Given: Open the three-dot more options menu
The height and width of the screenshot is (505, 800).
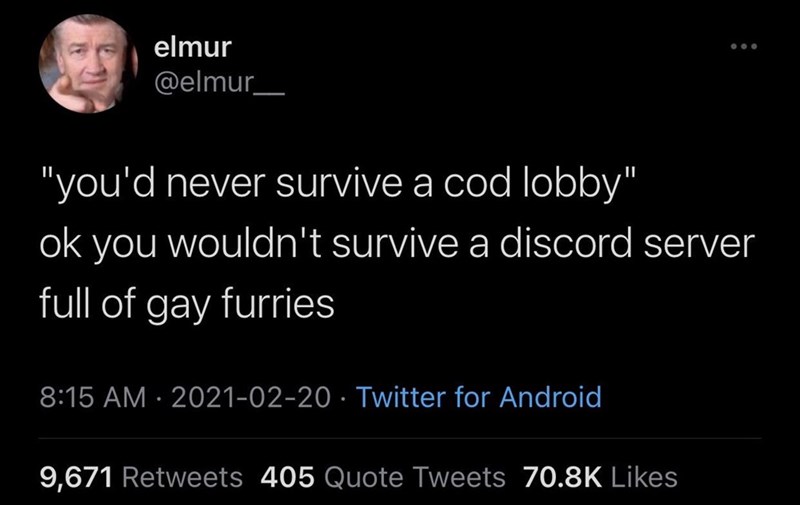Looking at the screenshot, I should coord(743,46).
